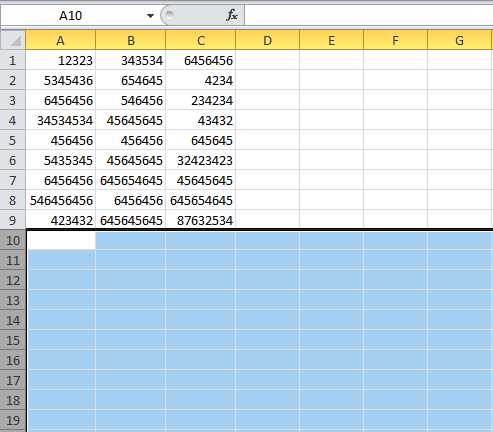493x432 pixels.
Task: Select row 4 header
Action: coord(13,120)
